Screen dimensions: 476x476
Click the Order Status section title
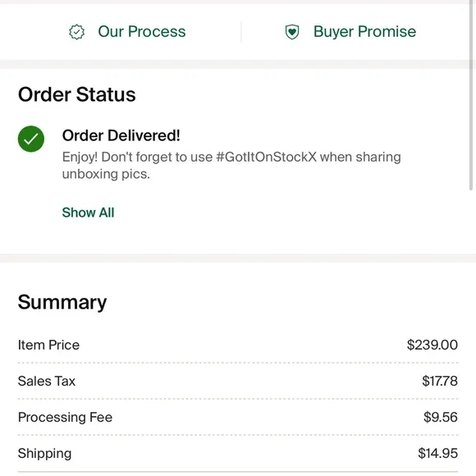tap(77, 94)
